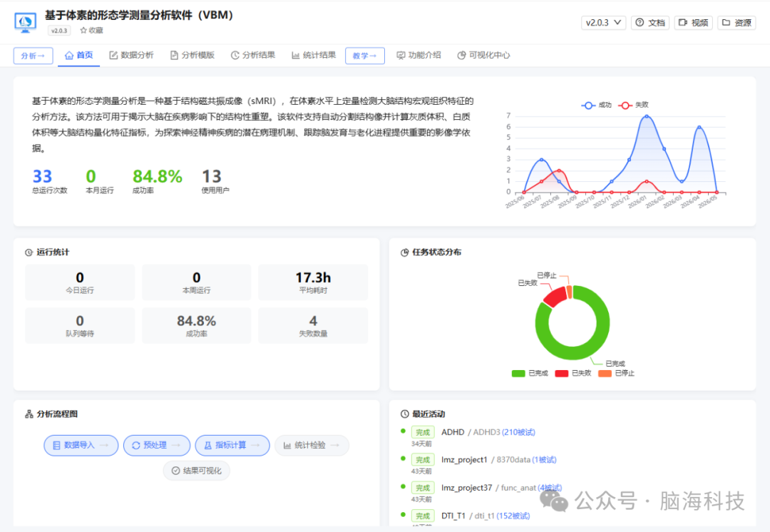Viewport: 770px width, 532px height.
Task: Toggle 已失败 in the donut chart legend
Action: tap(573, 374)
